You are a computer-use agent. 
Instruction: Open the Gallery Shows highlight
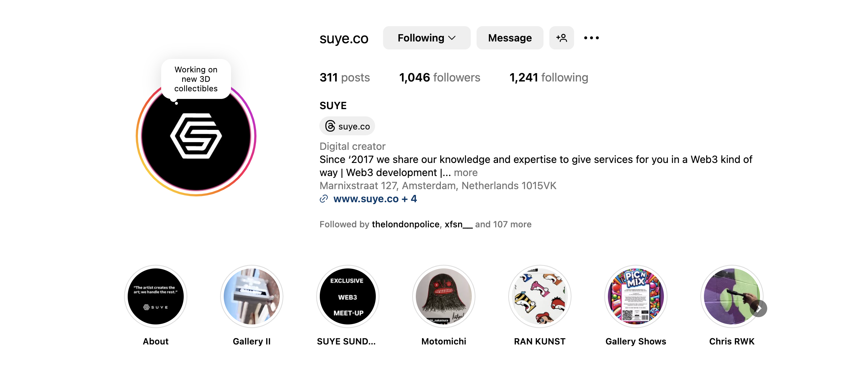pyautogui.click(x=636, y=296)
